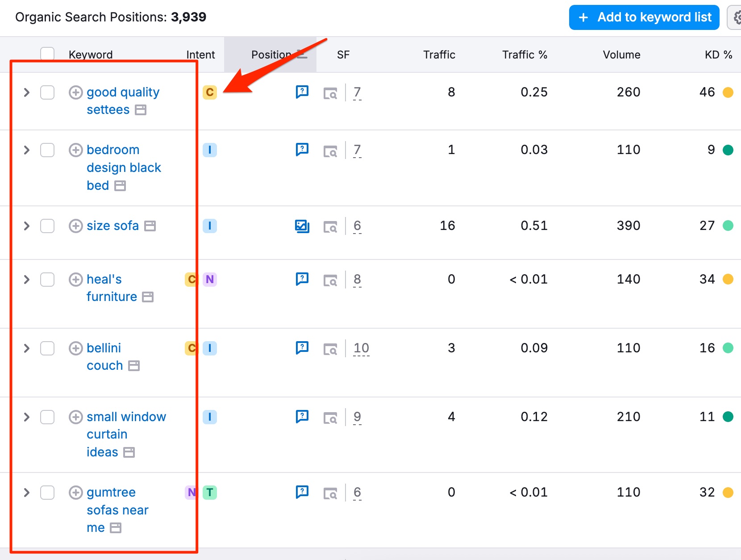Click the add icon beside 'good quality settees'
741x560 pixels.
coord(75,92)
